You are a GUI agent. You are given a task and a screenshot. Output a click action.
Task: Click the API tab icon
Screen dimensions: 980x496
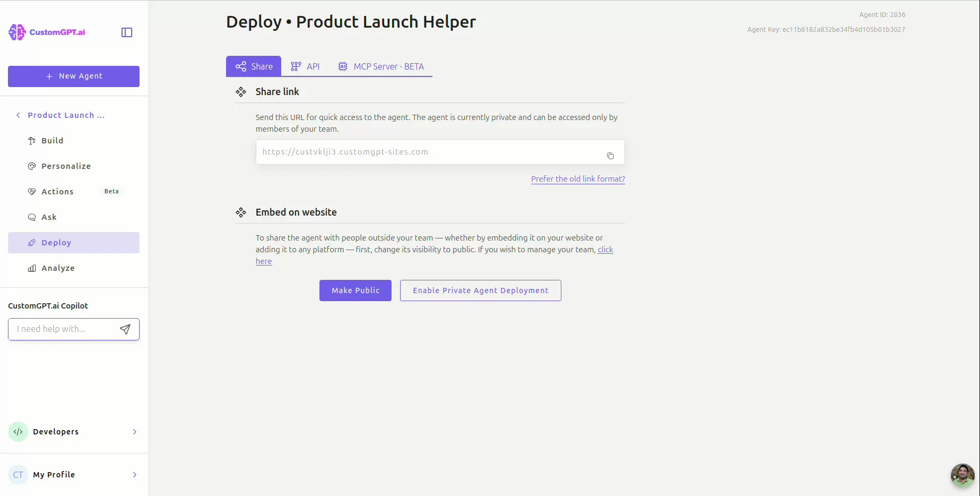[x=296, y=66]
